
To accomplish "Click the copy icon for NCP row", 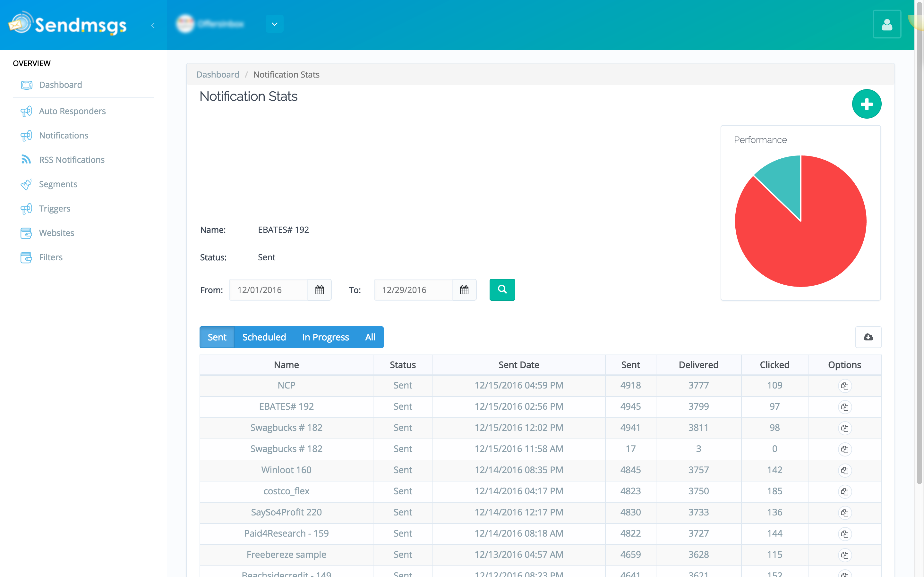I will point(844,386).
